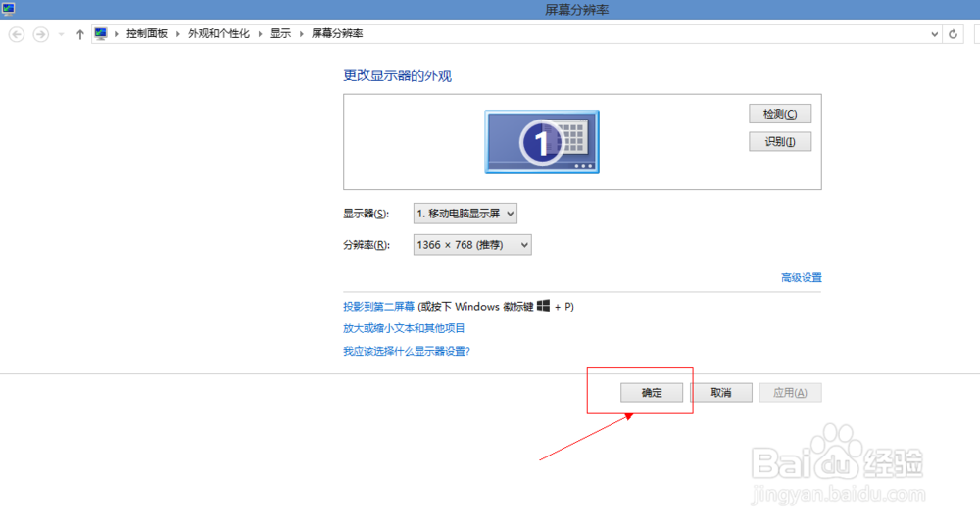Click 投影到第二屏幕 link
Screen dimensions: 980x528
[x=378, y=307]
